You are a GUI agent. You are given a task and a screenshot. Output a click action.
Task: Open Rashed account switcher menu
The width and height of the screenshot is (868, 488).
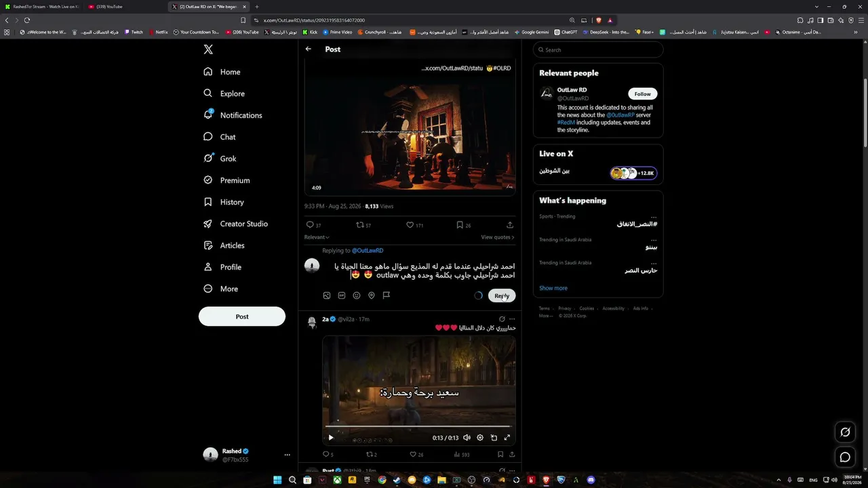247,455
